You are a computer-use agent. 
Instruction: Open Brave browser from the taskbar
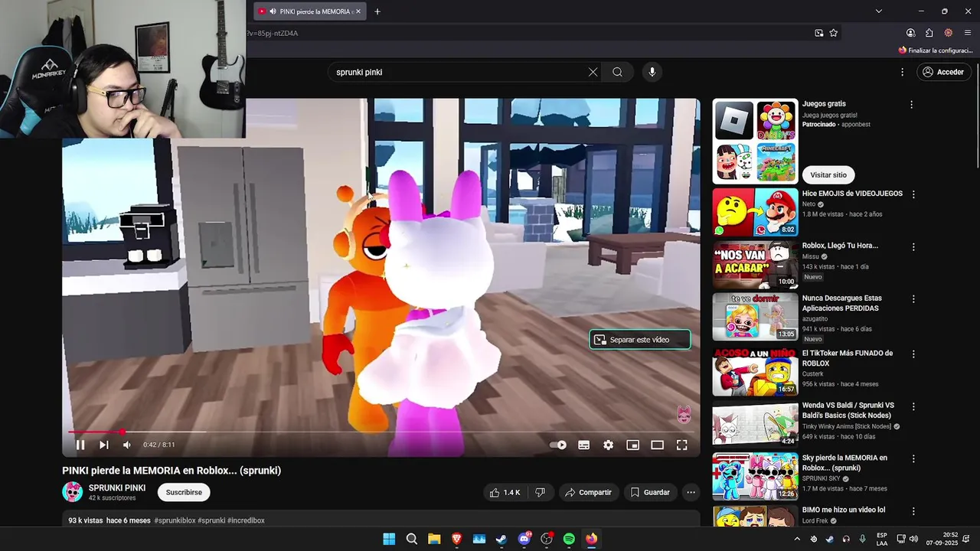point(456,539)
